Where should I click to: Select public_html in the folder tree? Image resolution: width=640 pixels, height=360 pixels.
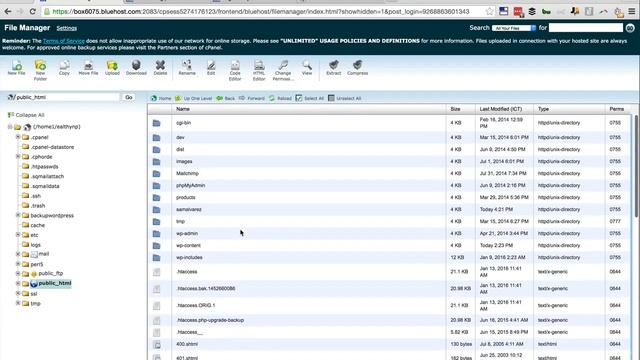(x=55, y=283)
